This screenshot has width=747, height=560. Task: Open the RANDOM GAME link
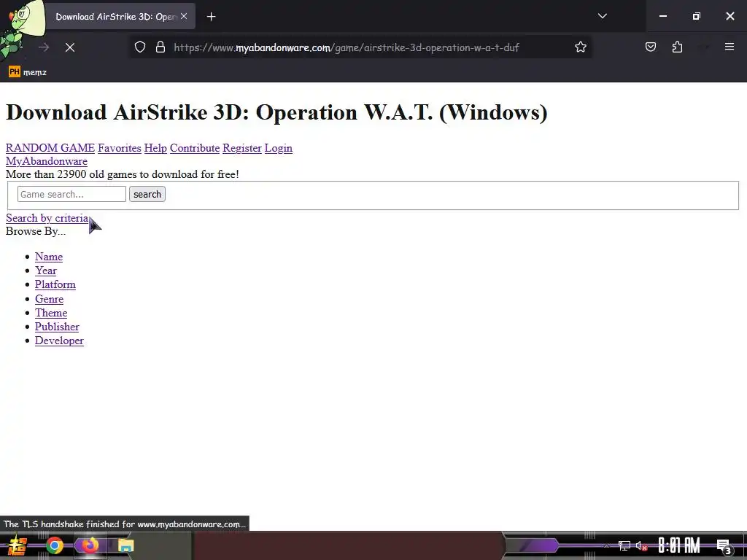(x=50, y=148)
